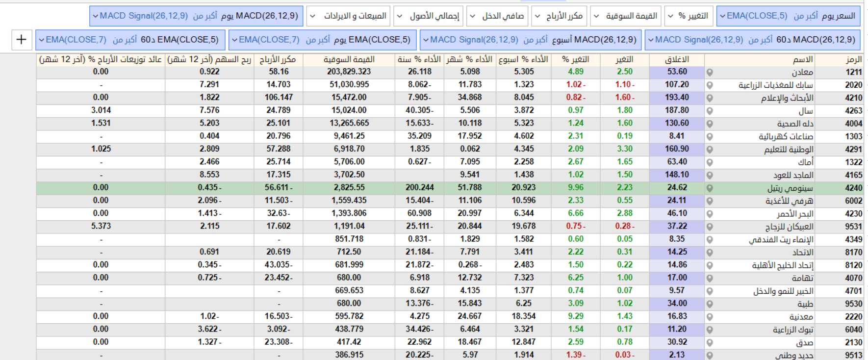Click the pin icon for هرفي للأغذية

[710, 201]
